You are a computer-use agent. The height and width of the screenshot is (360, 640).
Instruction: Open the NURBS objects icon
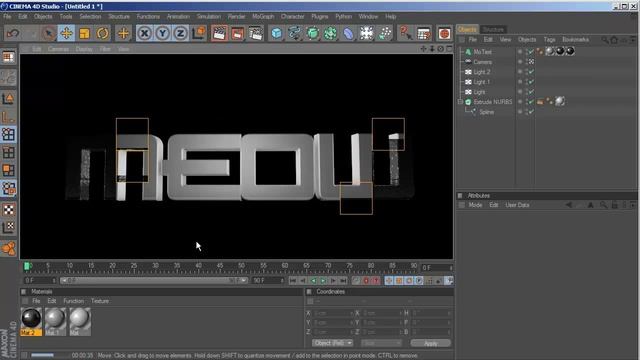click(x=313, y=33)
